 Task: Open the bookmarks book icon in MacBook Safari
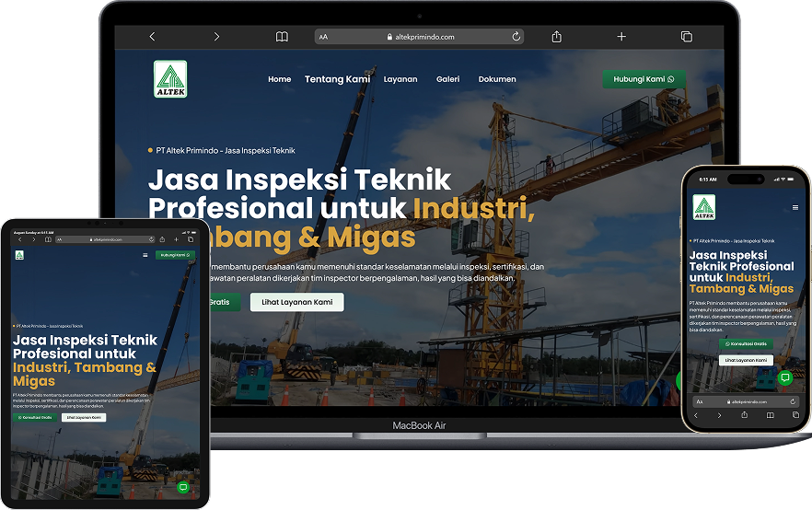coord(282,37)
